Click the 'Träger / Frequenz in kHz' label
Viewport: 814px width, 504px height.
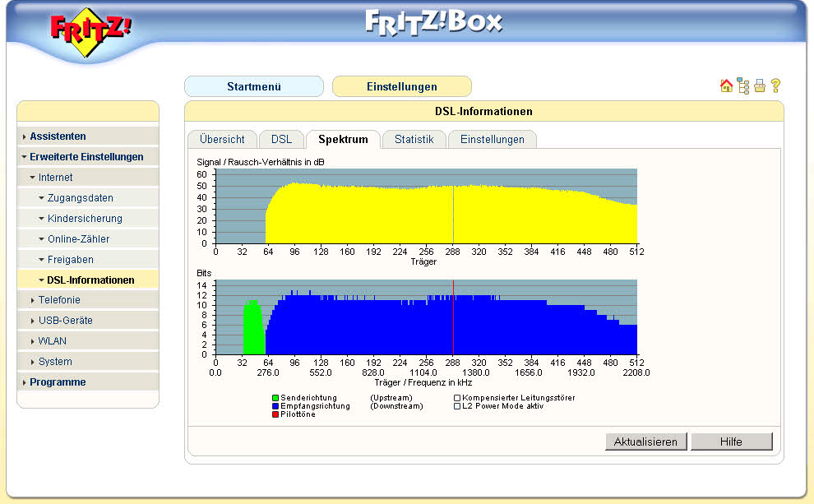coord(423,382)
